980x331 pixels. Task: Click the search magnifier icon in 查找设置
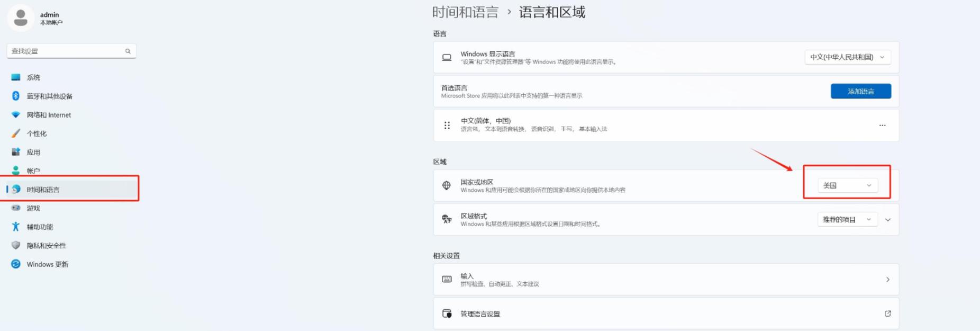(128, 51)
